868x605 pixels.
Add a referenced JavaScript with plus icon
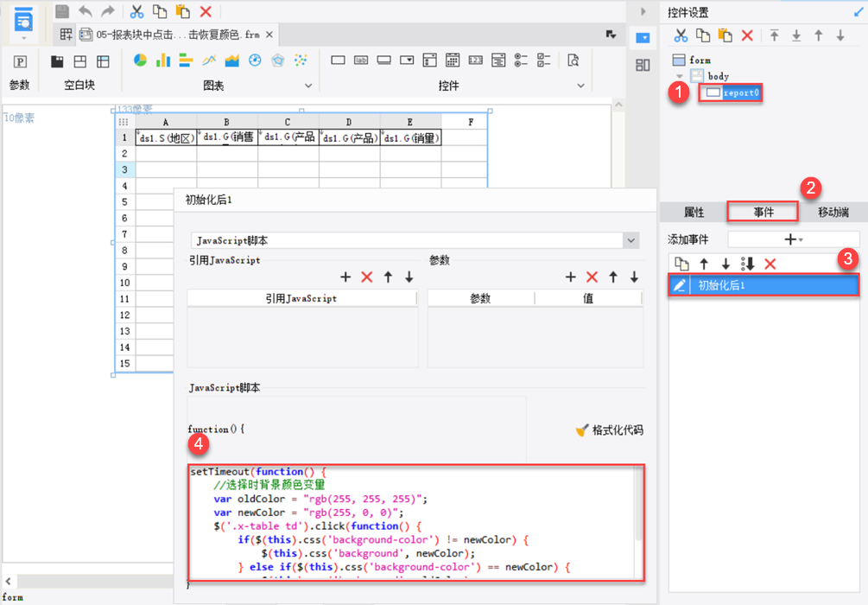345,277
